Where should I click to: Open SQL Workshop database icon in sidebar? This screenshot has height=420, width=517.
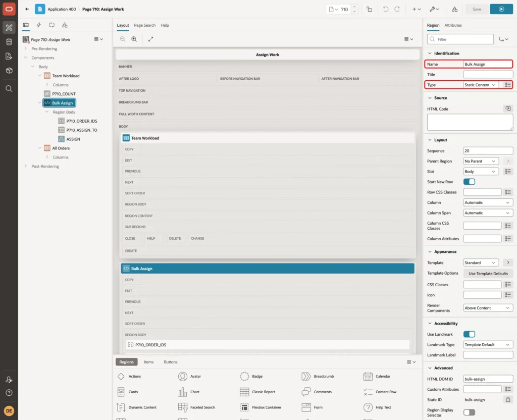pyautogui.click(x=9, y=42)
